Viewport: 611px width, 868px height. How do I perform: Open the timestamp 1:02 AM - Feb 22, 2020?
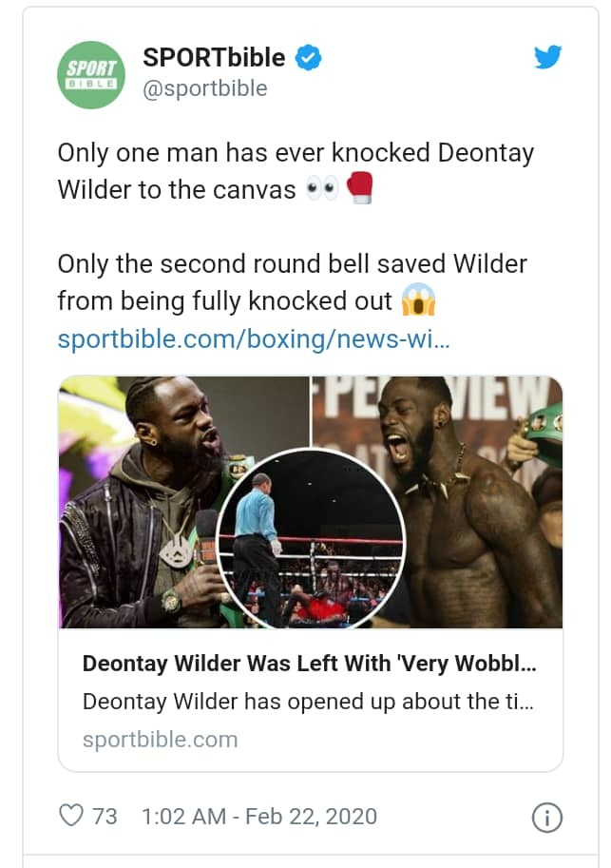(x=259, y=817)
